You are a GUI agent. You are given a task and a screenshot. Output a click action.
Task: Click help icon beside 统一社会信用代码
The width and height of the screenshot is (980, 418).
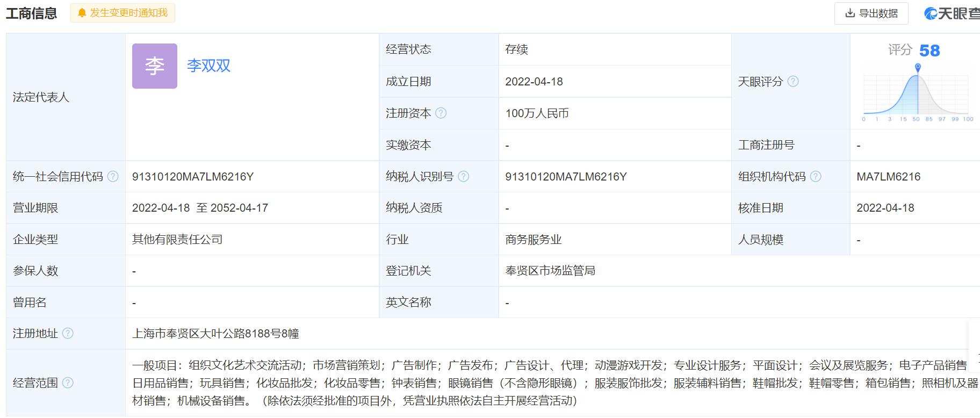point(113,177)
